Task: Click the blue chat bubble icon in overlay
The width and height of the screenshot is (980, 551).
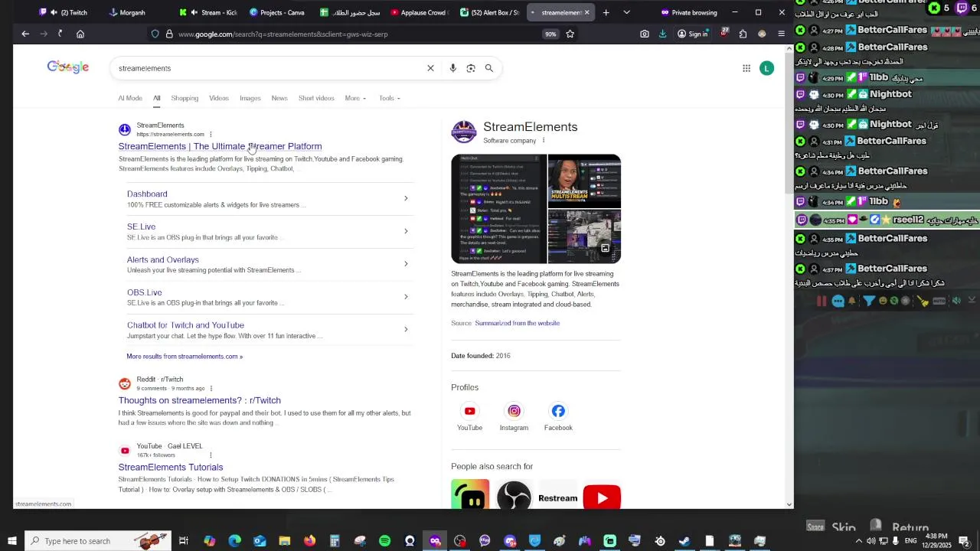Action: tap(838, 301)
